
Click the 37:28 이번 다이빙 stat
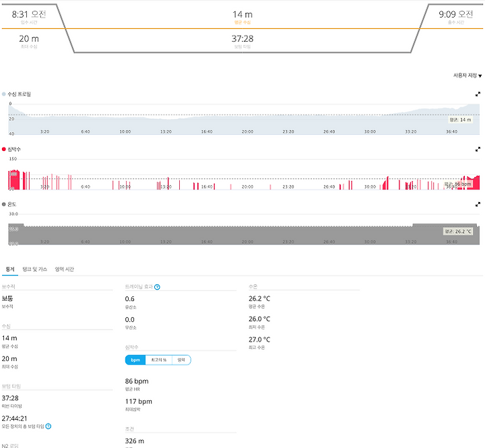pos(10,398)
